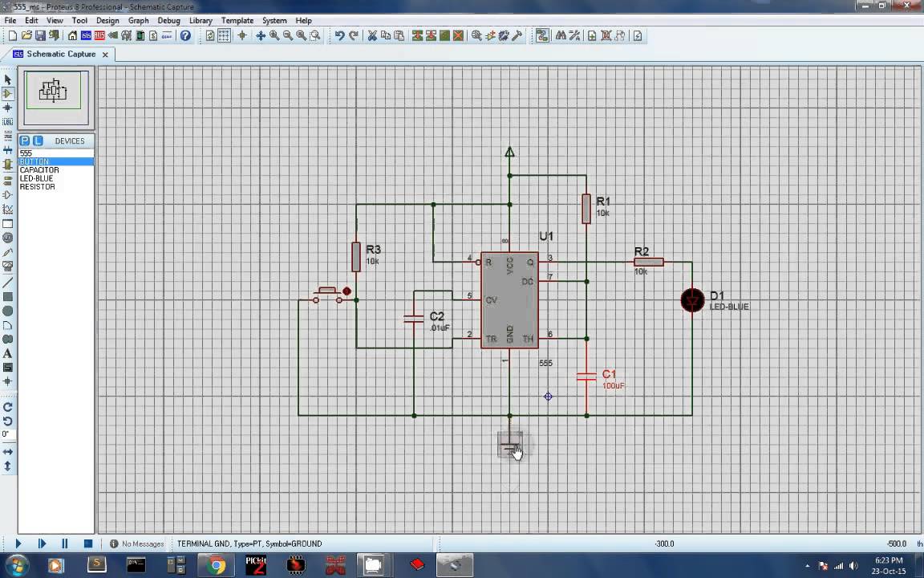Screen dimensions: 924x578
Task: Zoom to view entire sheet icon
Action: tap(301, 36)
